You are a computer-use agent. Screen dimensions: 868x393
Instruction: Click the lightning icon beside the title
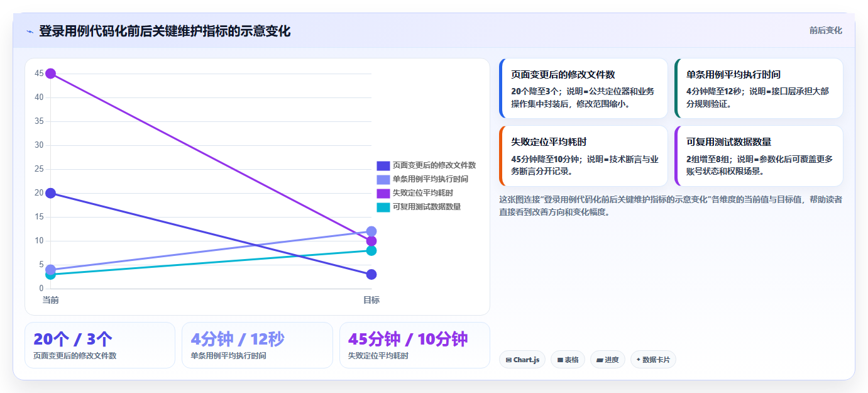point(30,31)
